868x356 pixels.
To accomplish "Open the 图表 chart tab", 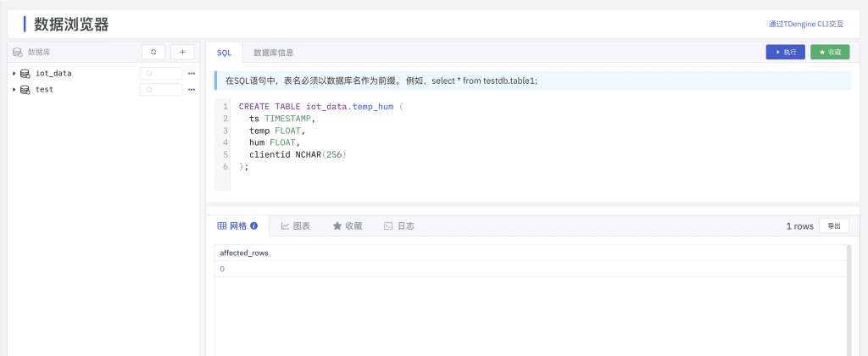I will pyautogui.click(x=296, y=226).
